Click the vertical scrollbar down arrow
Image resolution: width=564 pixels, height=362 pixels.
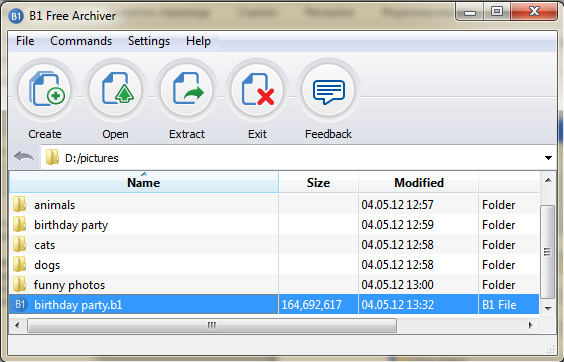(x=548, y=308)
